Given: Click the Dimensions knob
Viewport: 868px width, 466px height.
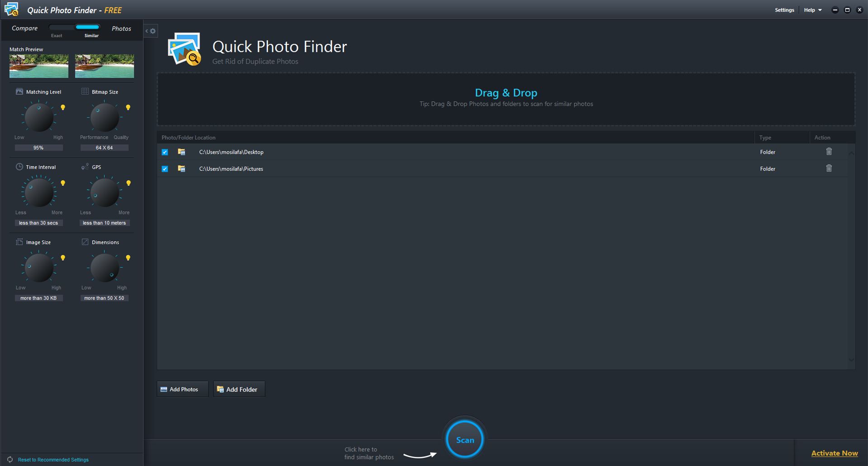Looking at the screenshot, I should (x=104, y=268).
